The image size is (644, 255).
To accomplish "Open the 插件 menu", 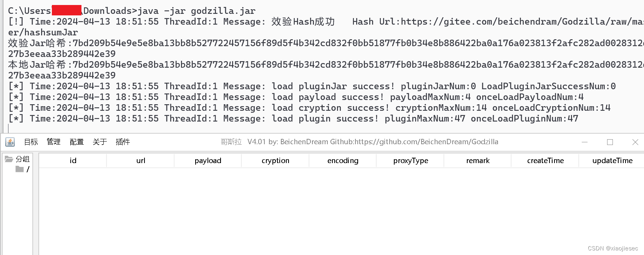I will point(123,142).
